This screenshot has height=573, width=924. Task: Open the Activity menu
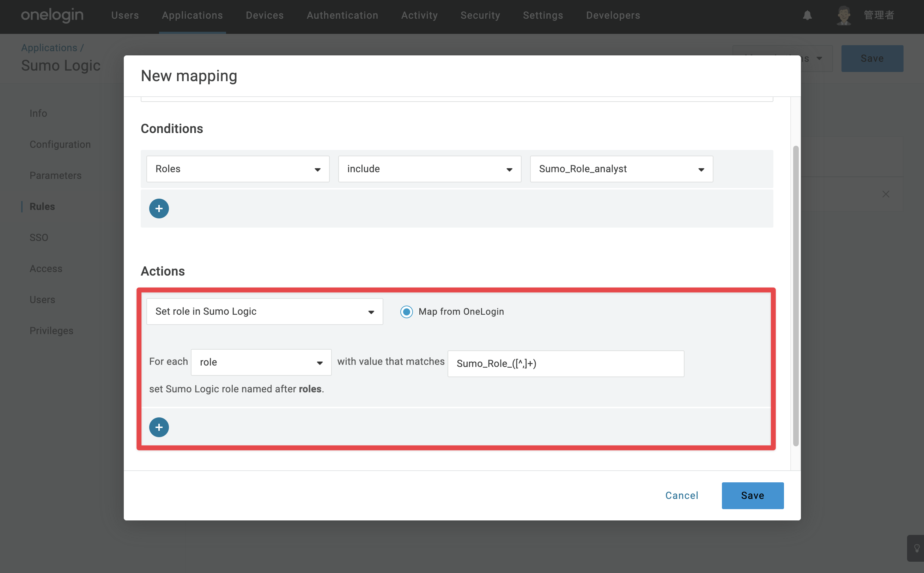[420, 15]
